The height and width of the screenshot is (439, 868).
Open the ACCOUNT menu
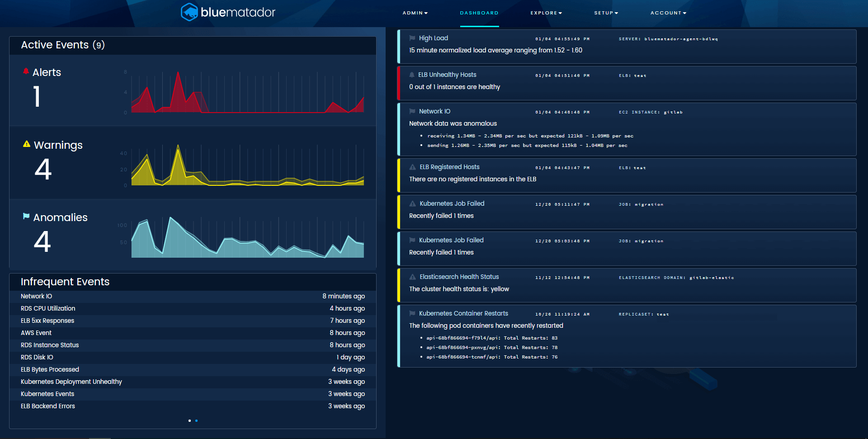669,13
